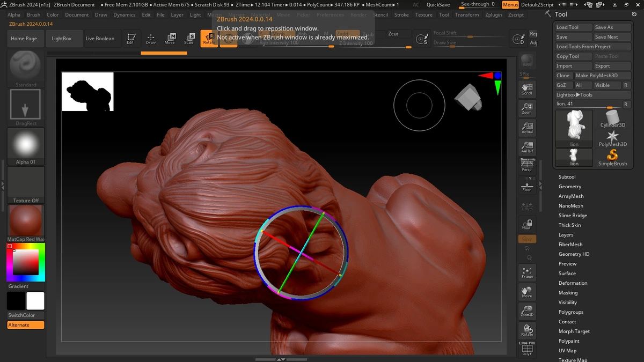The width and height of the screenshot is (644, 362).
Task: Click the symmetrical draw size S icon
Action: (422, 39)
